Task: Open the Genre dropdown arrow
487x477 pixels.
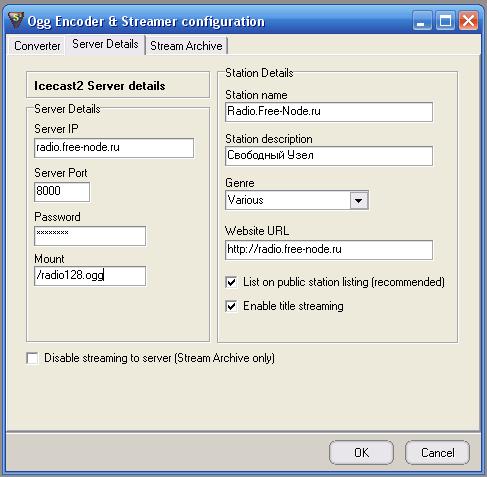Action: pyautogui.click(x=359, y=200)
